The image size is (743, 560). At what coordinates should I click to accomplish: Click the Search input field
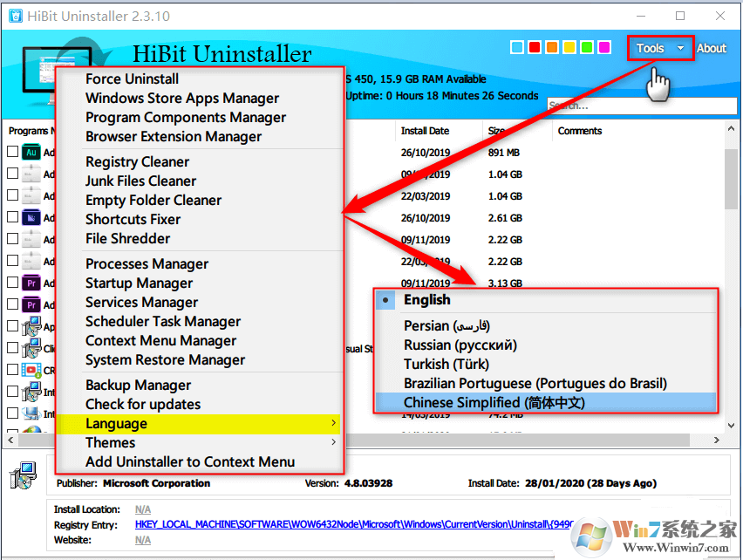coord(642,106)
